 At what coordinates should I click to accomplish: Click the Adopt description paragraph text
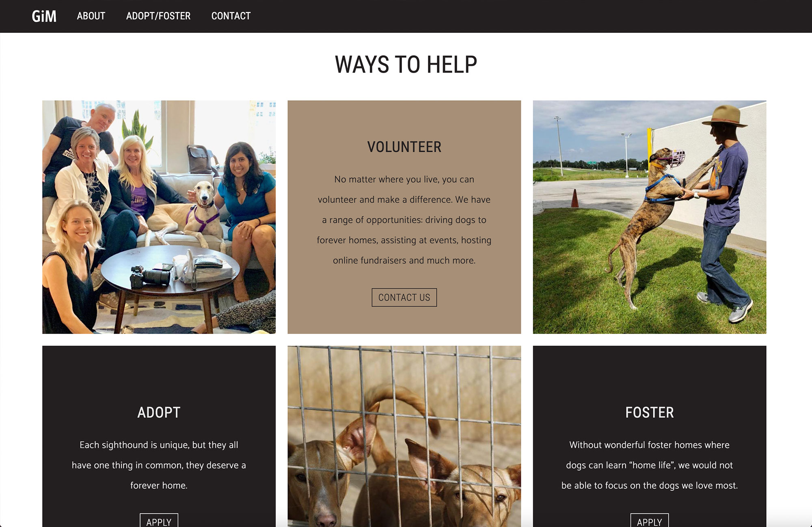(x=159, y=465)
